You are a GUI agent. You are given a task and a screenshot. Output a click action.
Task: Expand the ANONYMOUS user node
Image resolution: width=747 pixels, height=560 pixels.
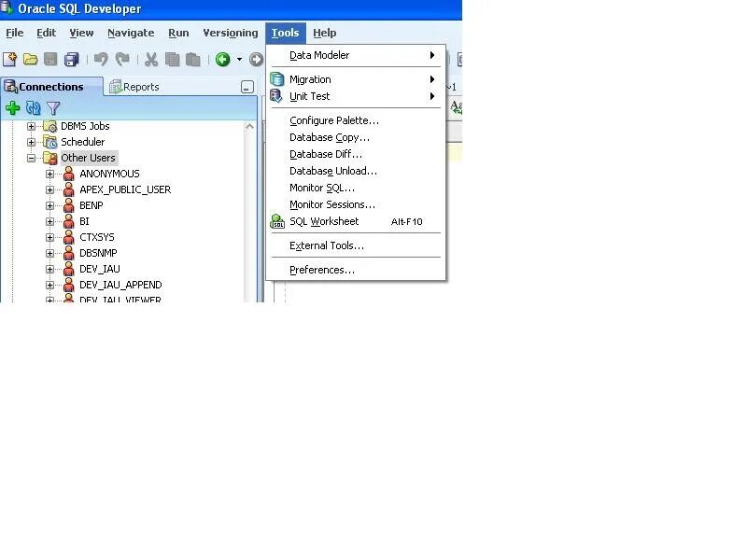[x=49, y=174]
